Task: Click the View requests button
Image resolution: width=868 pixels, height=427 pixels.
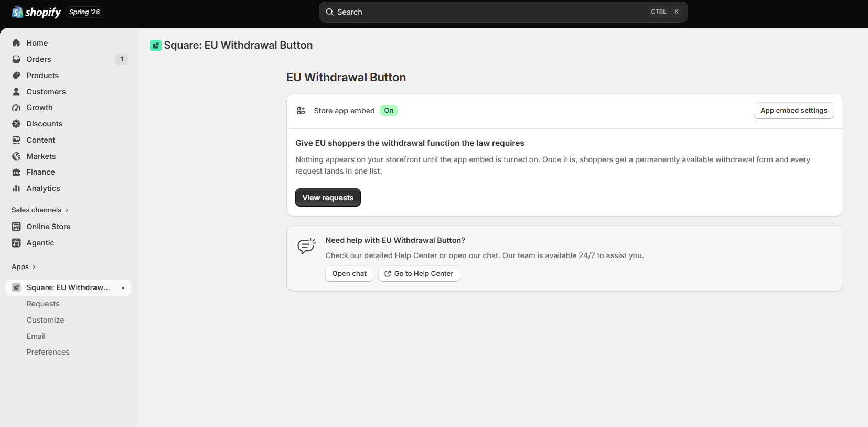Action: coord(328,198)
